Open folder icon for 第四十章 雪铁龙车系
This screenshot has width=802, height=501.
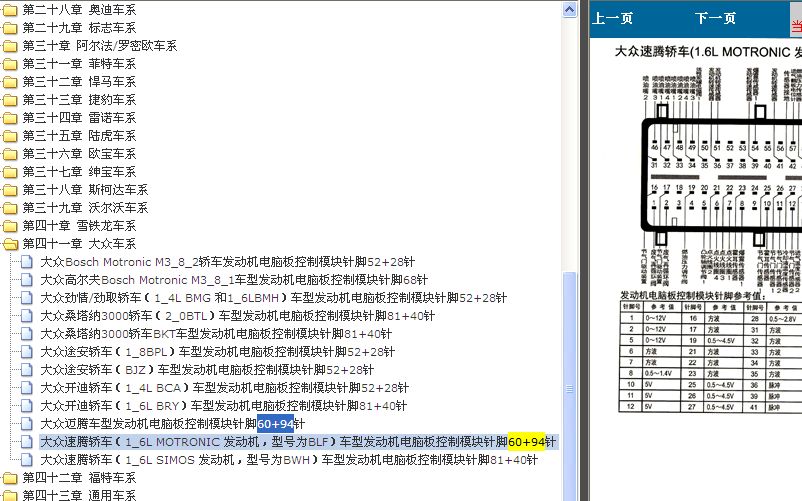[x=10, y=226]
